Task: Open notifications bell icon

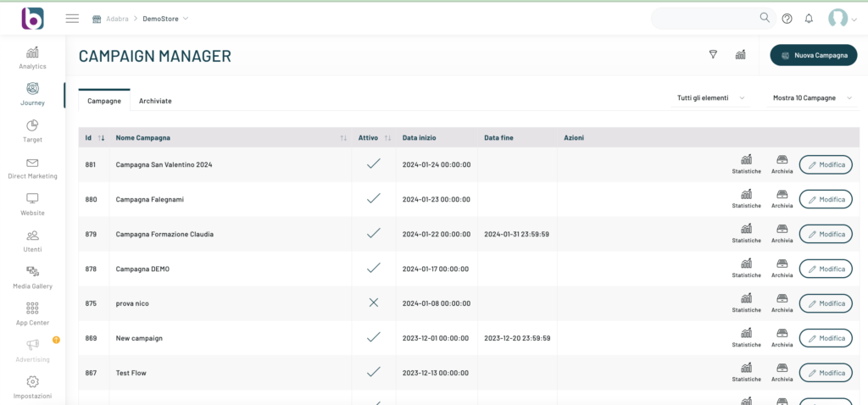Action: point(809,19)
